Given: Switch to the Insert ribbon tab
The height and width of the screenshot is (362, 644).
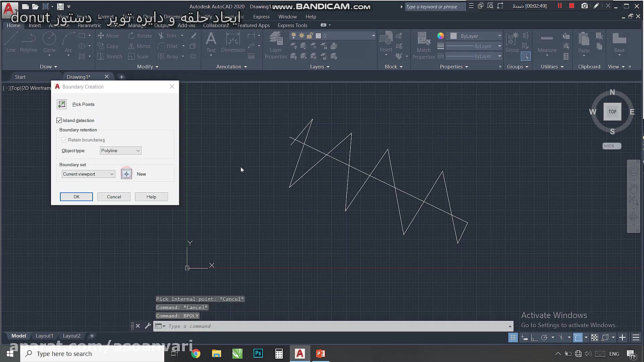Looking at the screenshot, I should click(x=35, y=25).
